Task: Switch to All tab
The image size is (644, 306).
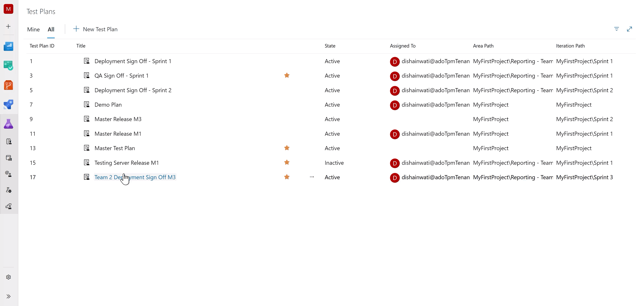Action: pyautogui.click(x=51, y=29)
